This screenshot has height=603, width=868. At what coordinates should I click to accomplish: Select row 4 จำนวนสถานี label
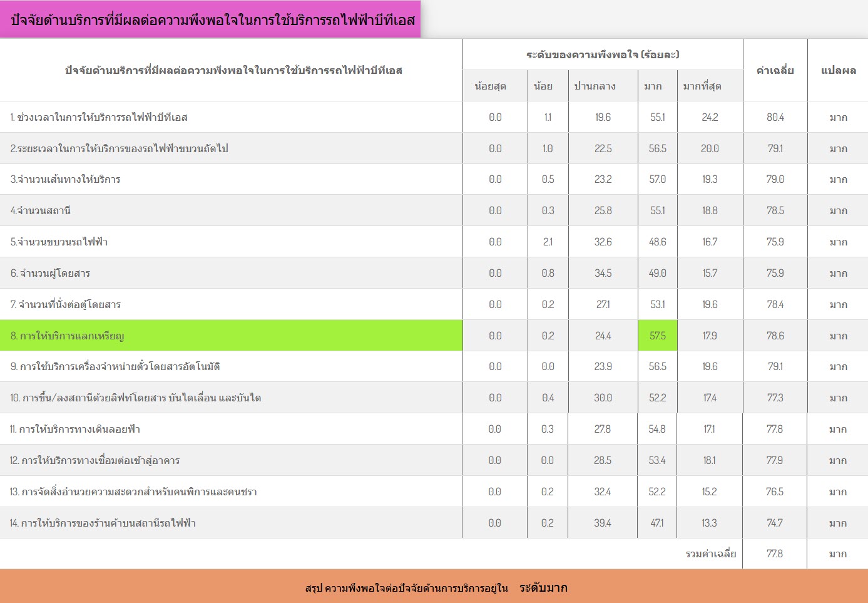pyautogui.click(x=41, y=210)
